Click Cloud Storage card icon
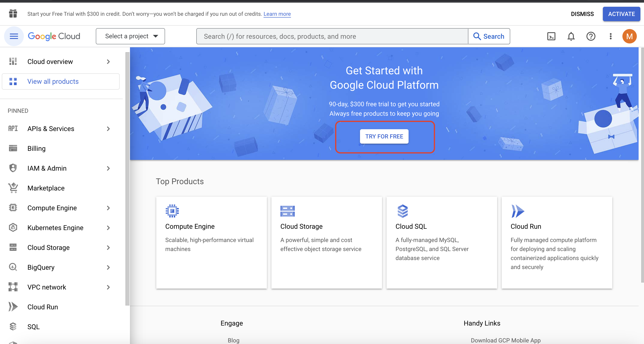This screenshot has height=344, width=644. 288,211
